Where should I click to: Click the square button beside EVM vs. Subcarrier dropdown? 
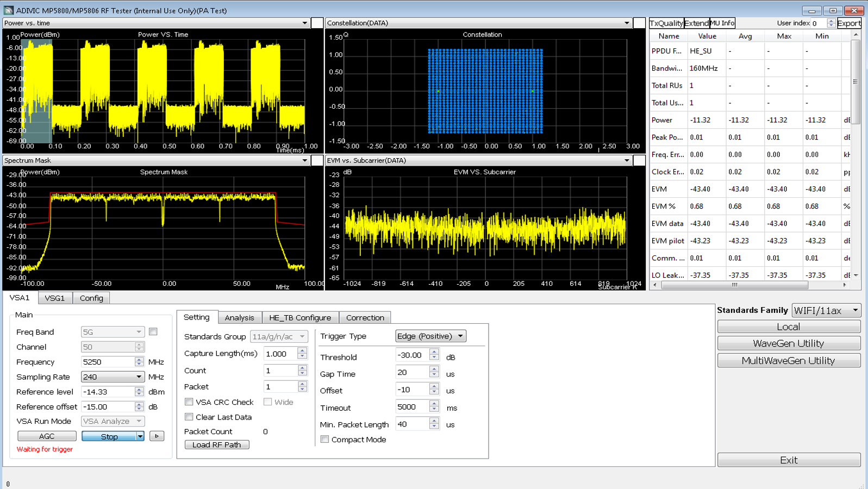[639, 160]
